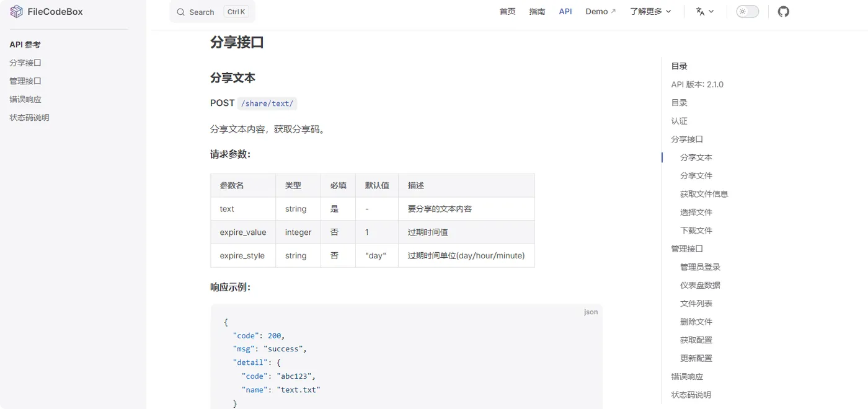
Task: Click the FileCodeBox site title
Action: pos(55,12)
